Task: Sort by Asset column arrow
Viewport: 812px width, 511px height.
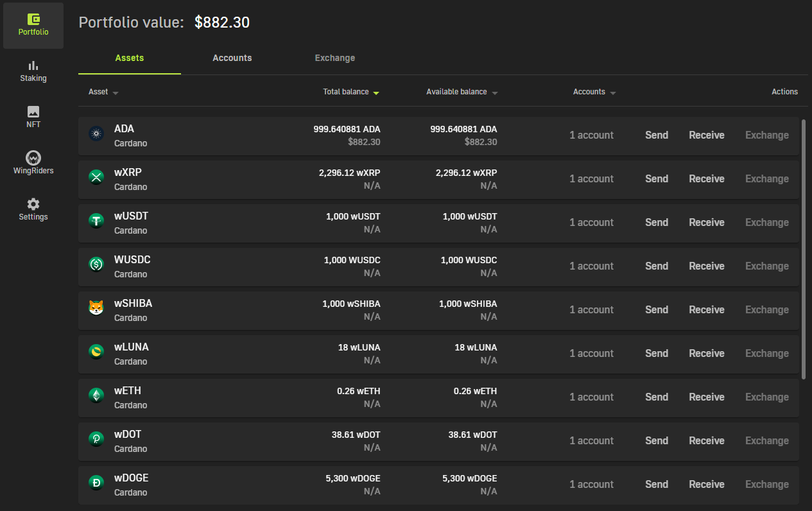Action: (116, 93)
